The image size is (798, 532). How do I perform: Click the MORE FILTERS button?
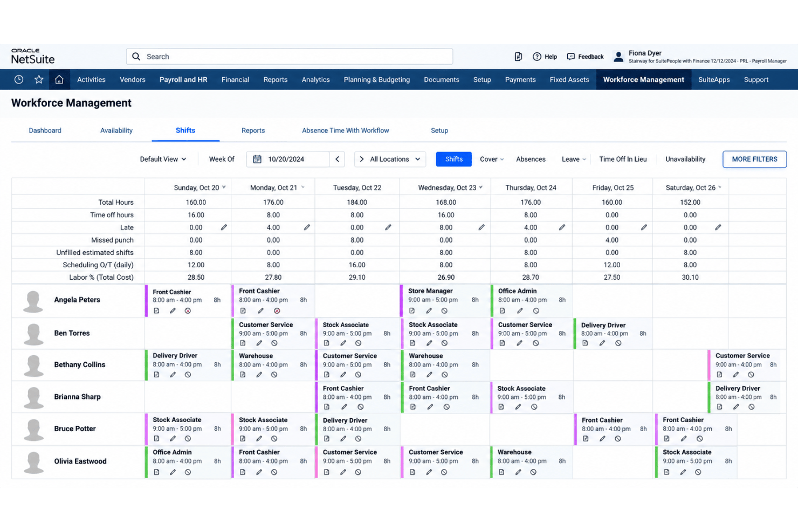pos(754,159)
